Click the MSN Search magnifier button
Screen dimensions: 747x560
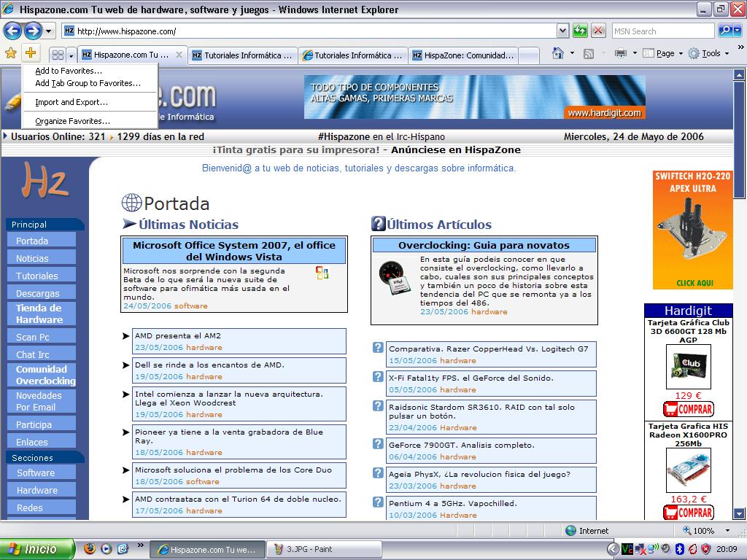click(x=726, y=31)
